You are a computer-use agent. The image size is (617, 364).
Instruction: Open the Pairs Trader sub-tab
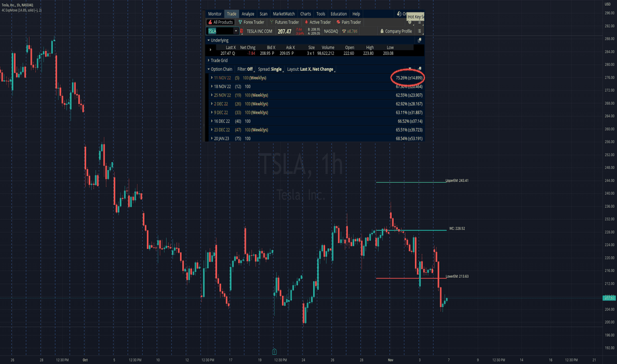point(349,22)
